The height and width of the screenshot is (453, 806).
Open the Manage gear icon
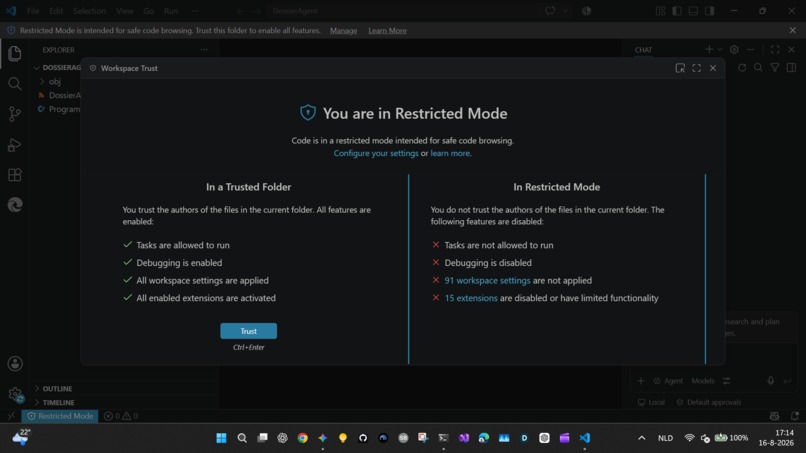click(x=15, y=394)
